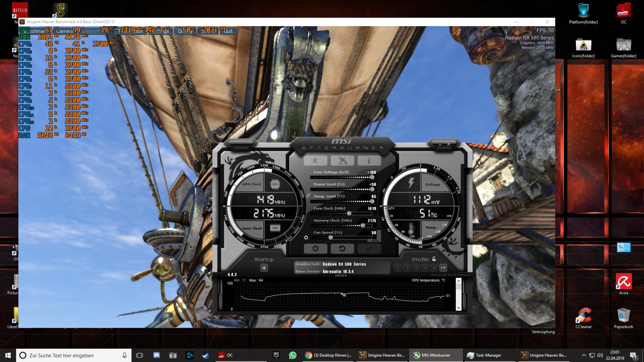
Task: Adjust the Core Clock slider handle
Action: (x=349, y=213)
